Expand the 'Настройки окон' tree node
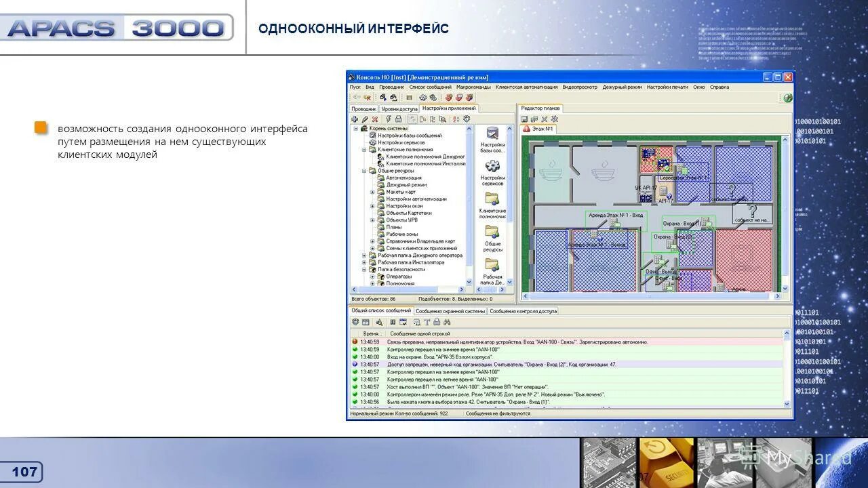The height and width of the screenshot is (488, 868). click(372, 206)
